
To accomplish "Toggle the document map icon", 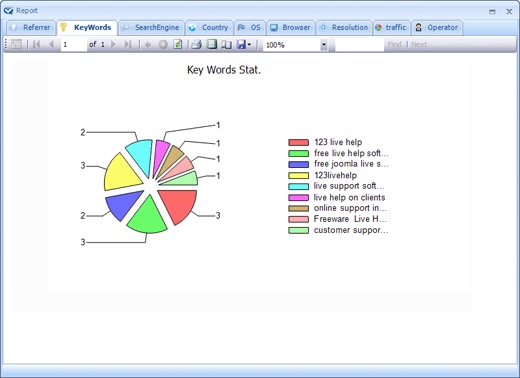I will click(16, 44).
